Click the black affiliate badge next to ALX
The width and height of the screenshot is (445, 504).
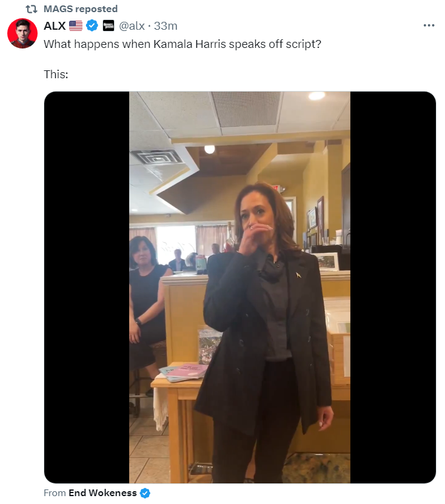point(109,25)
